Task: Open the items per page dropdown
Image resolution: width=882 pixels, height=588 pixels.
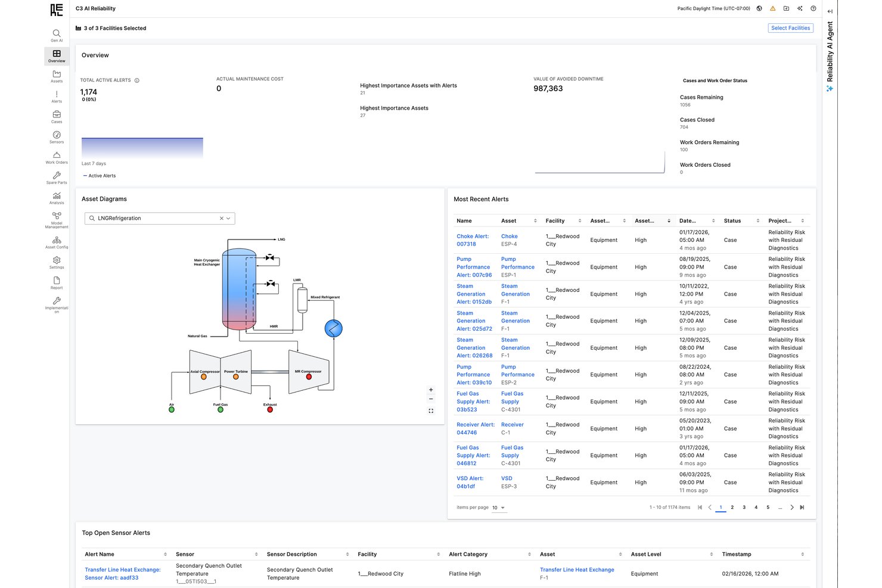Action: 499,508
